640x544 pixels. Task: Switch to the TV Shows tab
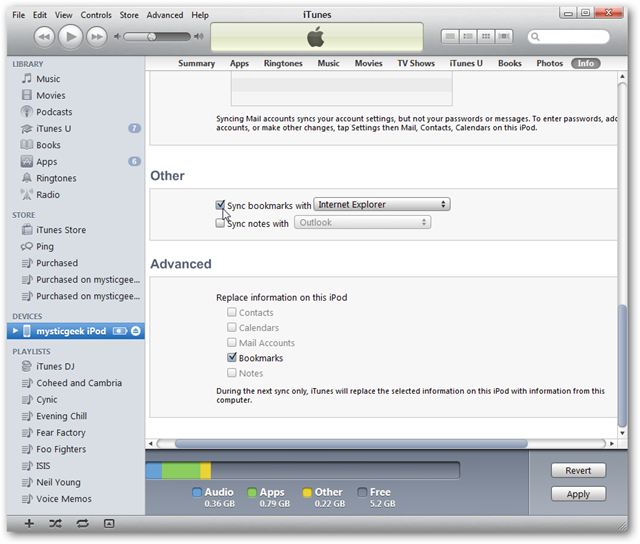point(416,63)
